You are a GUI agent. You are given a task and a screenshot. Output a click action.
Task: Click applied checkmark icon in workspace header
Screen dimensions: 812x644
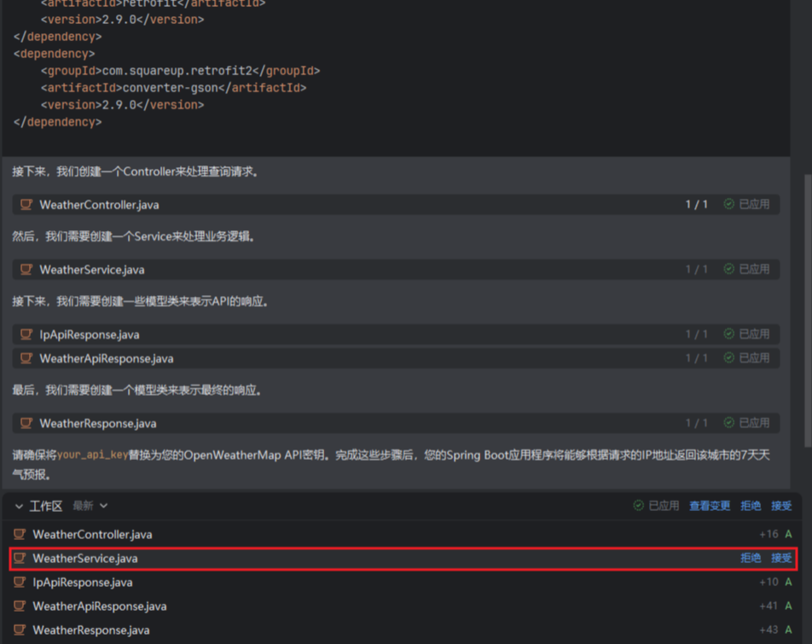point(639,505)
